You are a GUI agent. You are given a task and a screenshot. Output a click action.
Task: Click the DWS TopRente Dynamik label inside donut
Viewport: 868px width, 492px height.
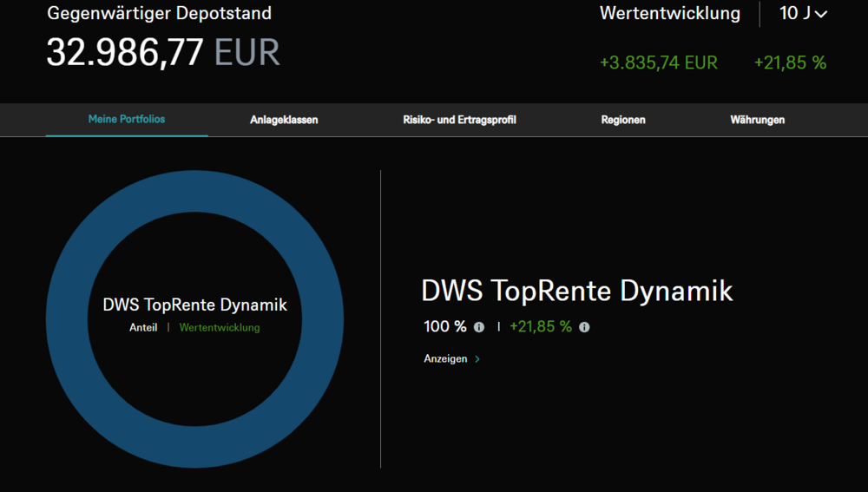click(194, 305)
